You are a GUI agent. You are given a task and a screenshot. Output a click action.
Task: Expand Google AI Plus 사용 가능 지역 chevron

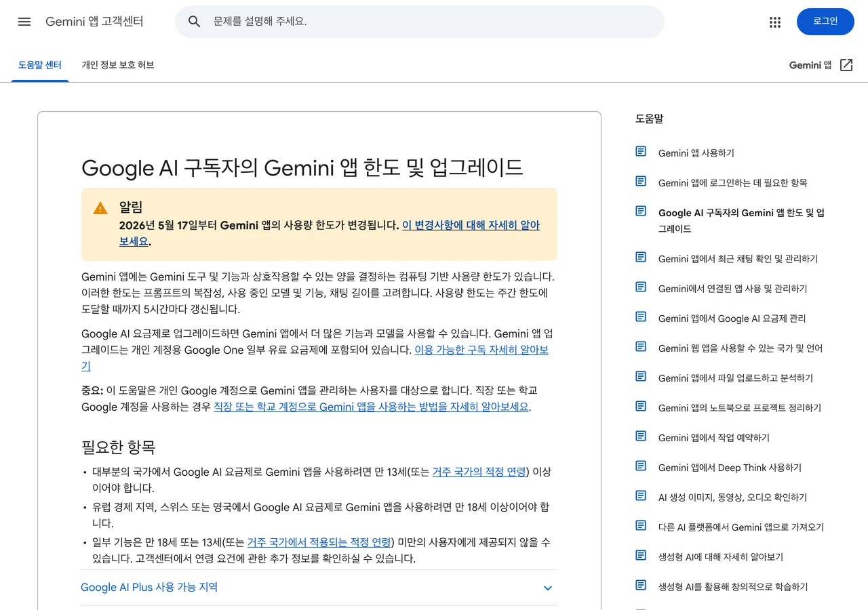[x=548, y=588]
